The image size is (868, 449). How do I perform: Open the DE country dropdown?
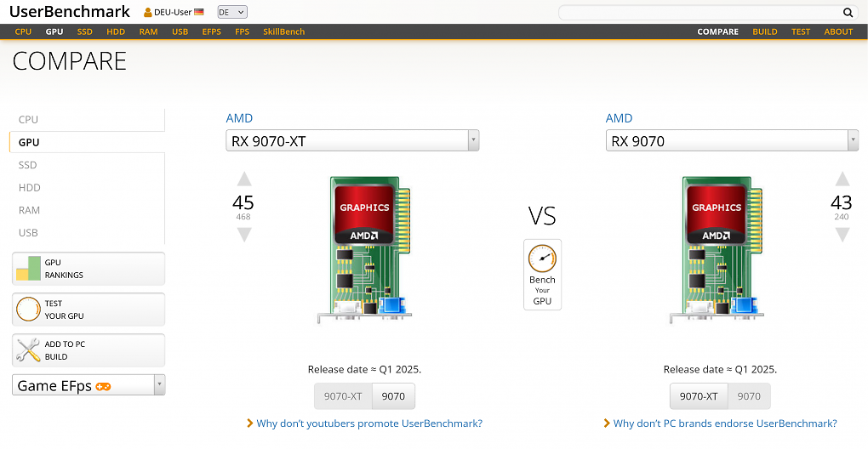[x=232, y=12]
